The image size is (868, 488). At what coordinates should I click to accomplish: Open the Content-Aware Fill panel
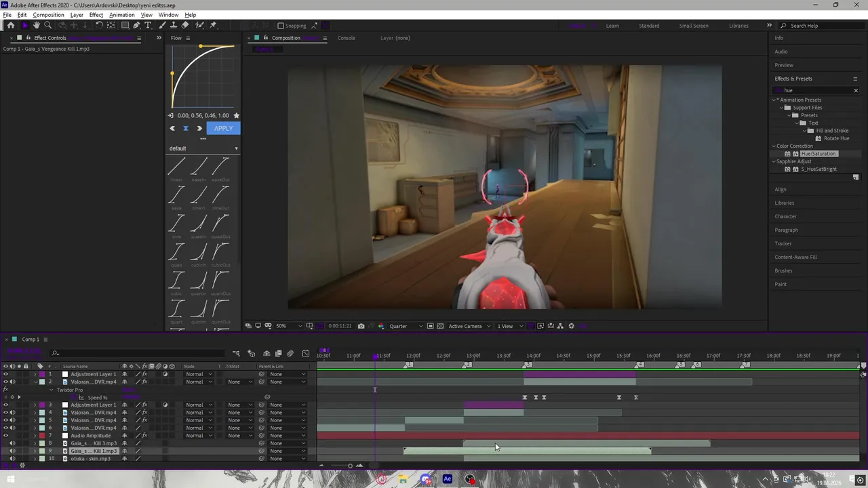pyautogui.click(x=796, y=257)
